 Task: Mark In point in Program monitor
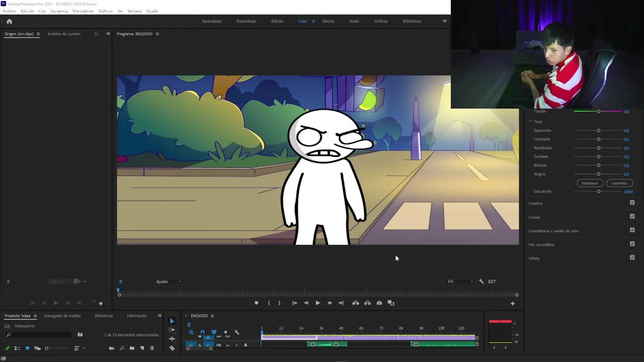pos(269,303)
